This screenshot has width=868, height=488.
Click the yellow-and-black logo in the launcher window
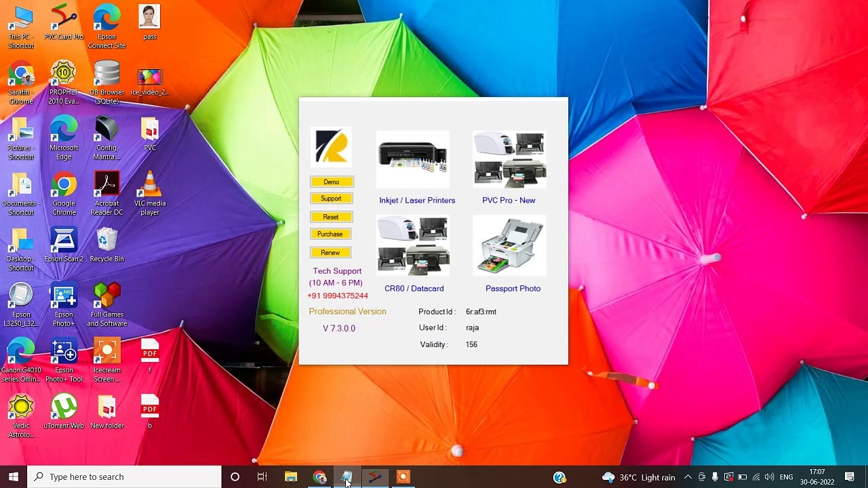[x=332, y=146]
